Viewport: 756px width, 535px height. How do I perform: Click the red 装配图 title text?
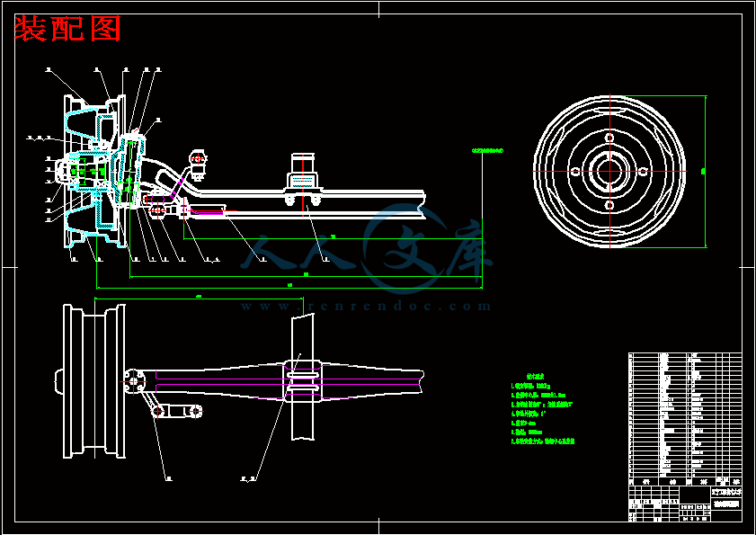67,29
